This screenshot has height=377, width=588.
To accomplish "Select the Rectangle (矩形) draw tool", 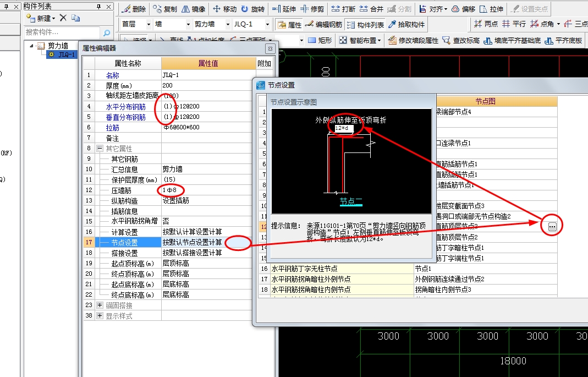I will coord(320,41).
